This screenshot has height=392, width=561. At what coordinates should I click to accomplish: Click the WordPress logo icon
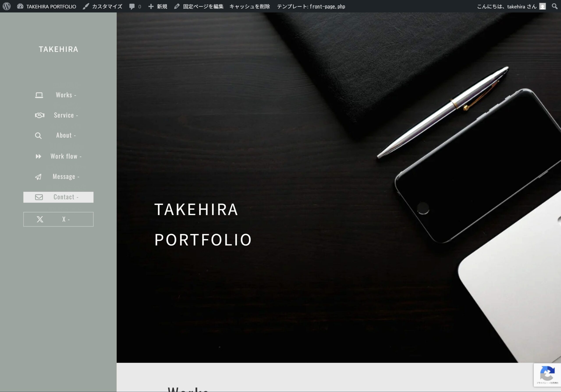point(7,6)
